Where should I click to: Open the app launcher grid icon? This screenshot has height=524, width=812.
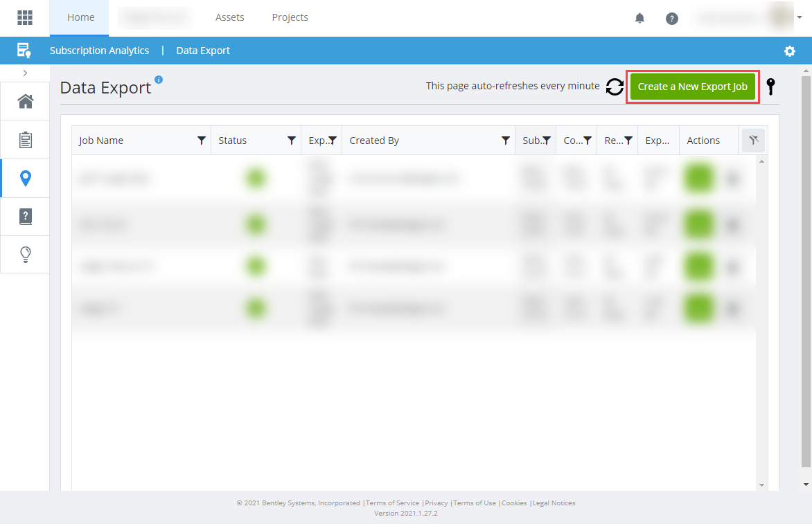point(25,18)
